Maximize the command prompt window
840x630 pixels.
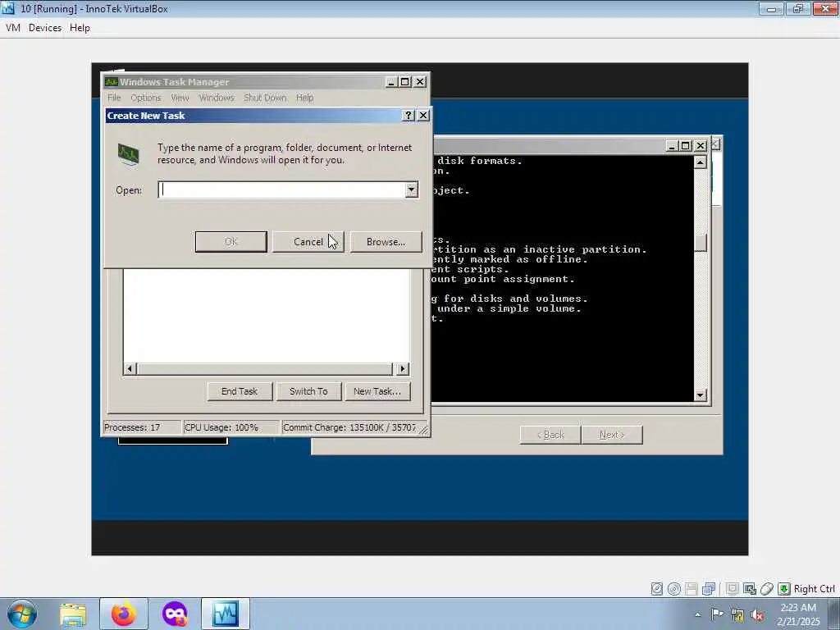tap(685, 146)
